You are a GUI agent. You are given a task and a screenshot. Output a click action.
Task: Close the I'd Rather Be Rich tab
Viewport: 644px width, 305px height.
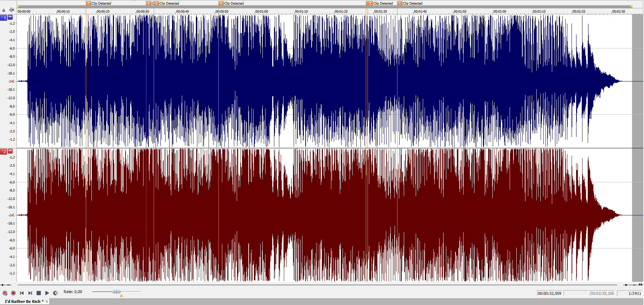(x=47, y=301)
